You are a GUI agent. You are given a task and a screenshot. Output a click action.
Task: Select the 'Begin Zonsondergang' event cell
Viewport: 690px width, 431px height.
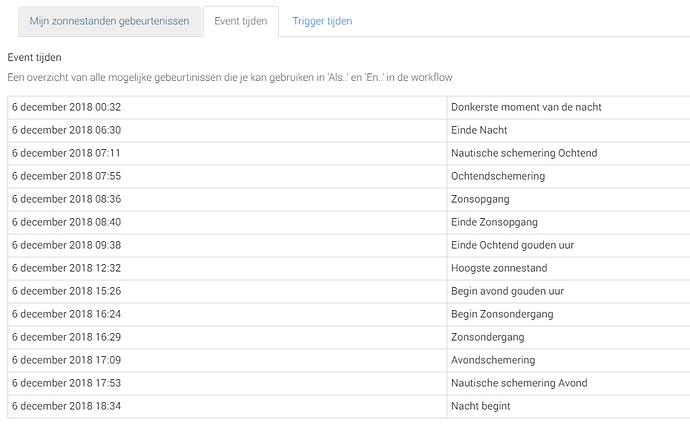[502, 314]
